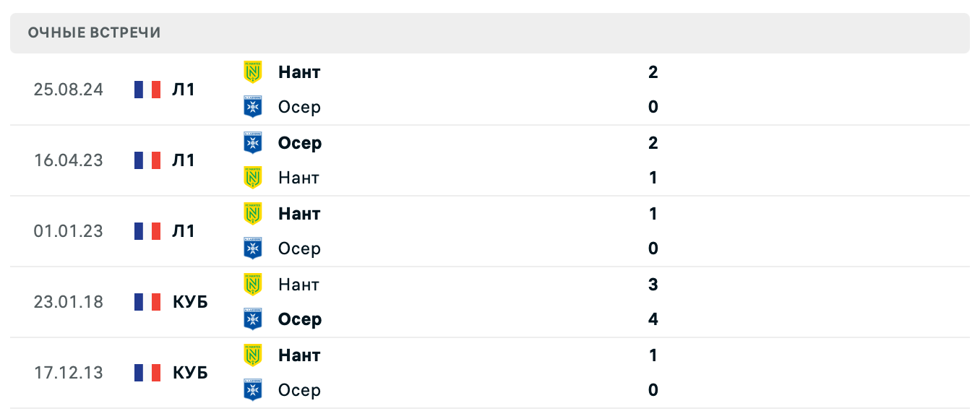Viewport: 980px width, 419px height.
Task: Click Auxerre logo in 23.01.18 match
Action: tap(253, 319)
